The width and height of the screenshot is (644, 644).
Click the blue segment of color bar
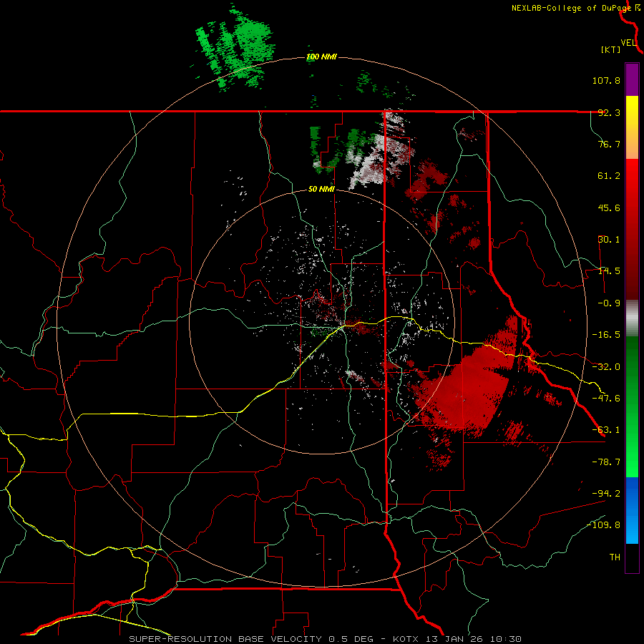pos(632,510)
